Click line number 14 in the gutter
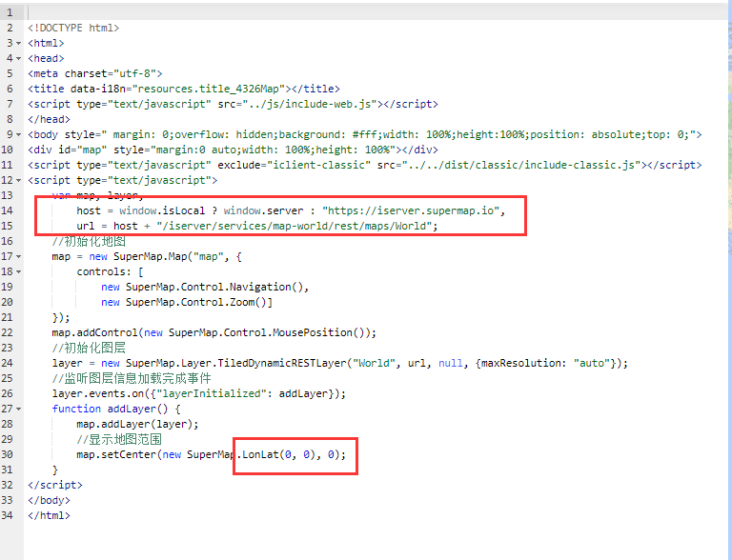The image size is (732, 560). click(x=7, y=210)
